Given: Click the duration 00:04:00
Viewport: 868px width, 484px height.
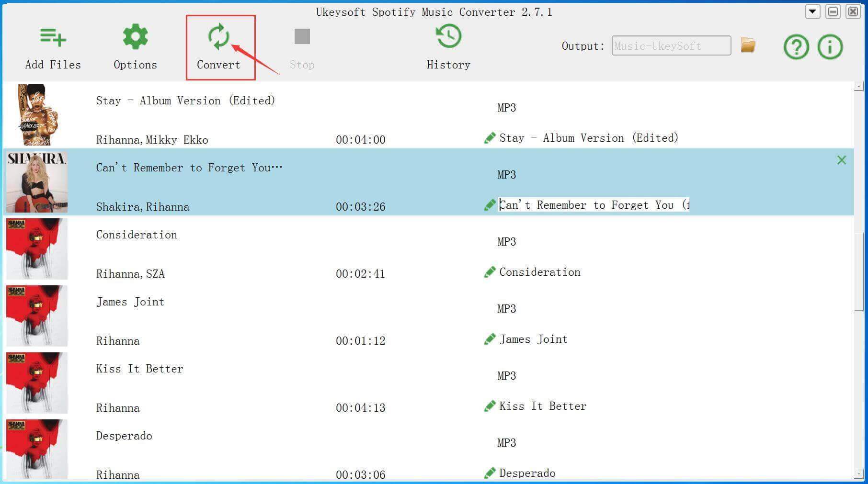Looking at the screenshot, I should [x=360, y=140].
